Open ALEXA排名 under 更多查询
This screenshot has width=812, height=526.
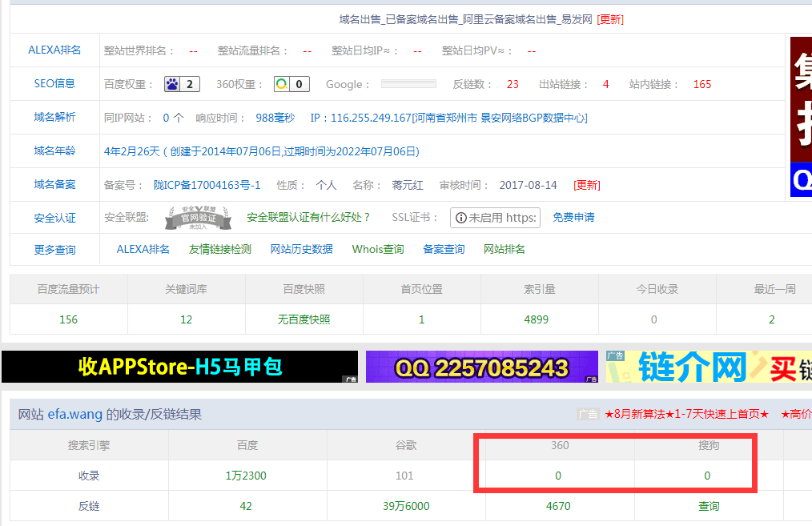tap(142, 249)
